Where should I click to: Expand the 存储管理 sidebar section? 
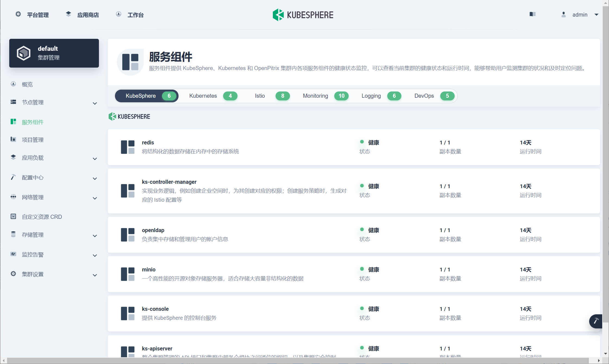(95, 236)
